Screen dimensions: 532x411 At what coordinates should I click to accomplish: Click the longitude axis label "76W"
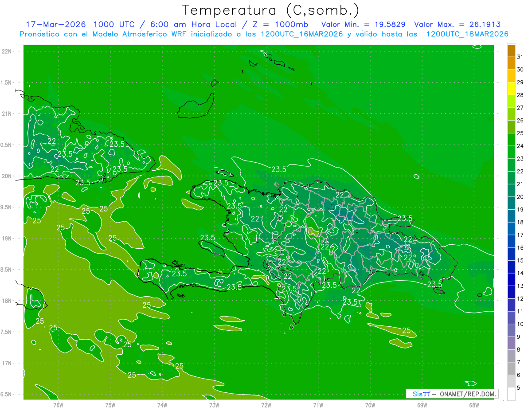pos(58,405)
